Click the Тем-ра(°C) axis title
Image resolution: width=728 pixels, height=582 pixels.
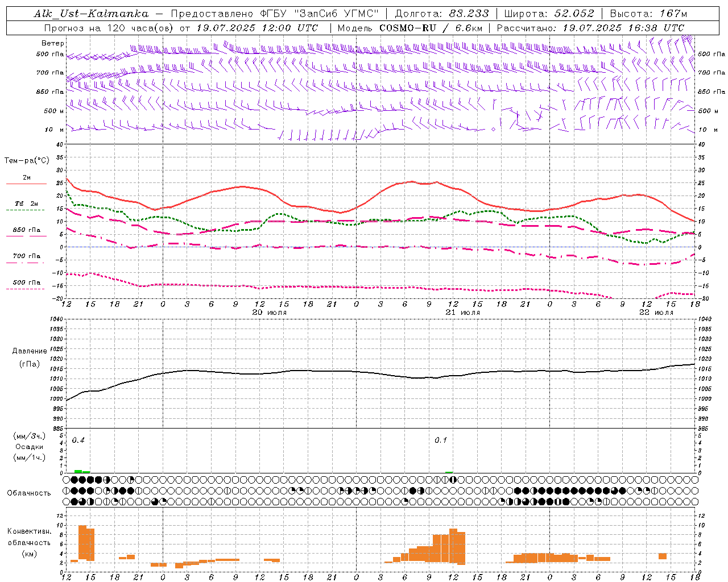coord(27,161)
